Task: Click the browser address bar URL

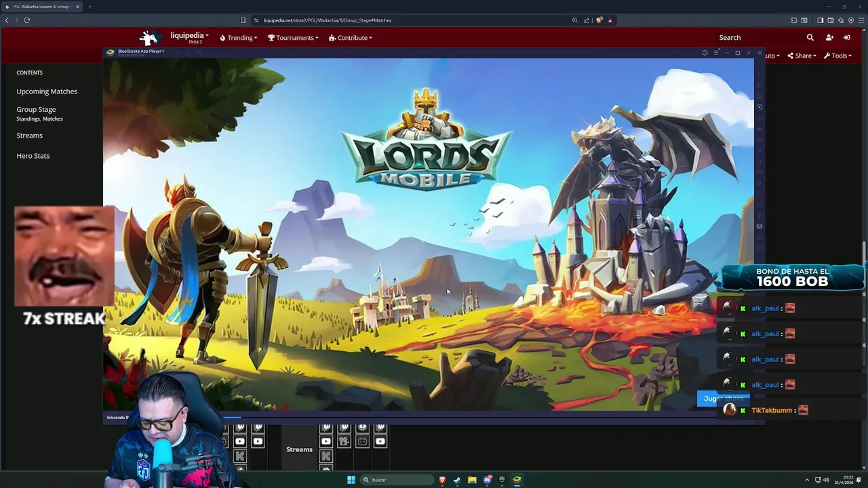Action: pyautogui.click(x=327, y=20)
